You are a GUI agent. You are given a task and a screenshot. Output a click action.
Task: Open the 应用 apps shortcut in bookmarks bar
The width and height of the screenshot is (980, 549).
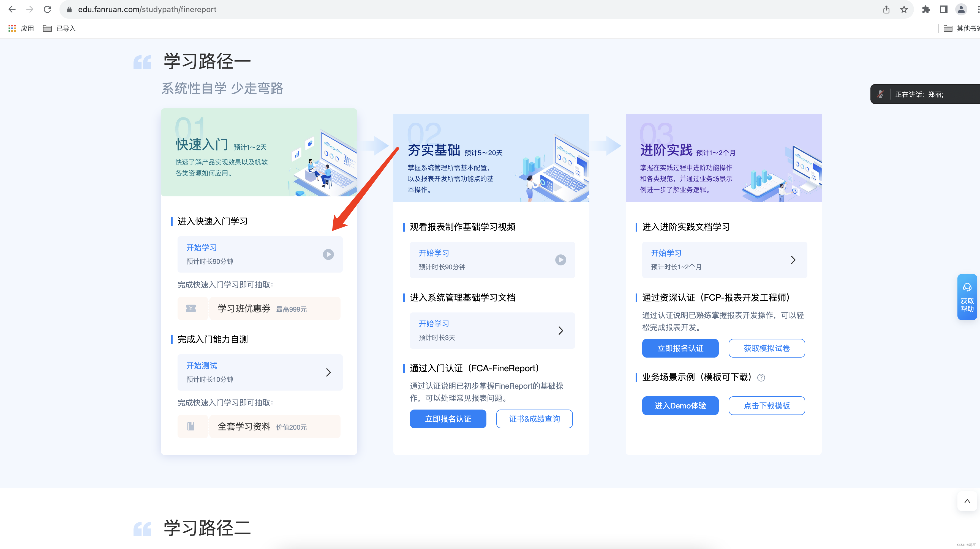point(21,29)
